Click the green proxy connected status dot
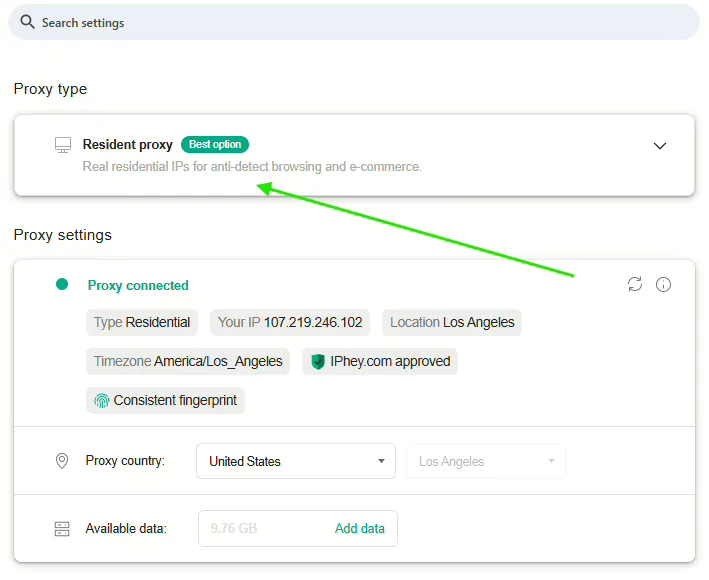This screenshot has height=580, width=709. pos(62,284)
